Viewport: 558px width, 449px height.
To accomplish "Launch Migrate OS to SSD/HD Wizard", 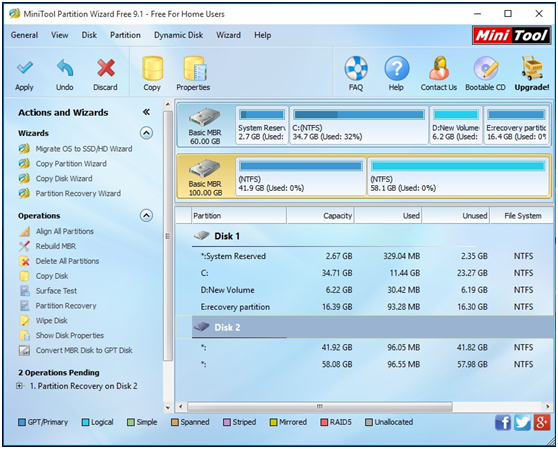I will click(x=84, y=149).
